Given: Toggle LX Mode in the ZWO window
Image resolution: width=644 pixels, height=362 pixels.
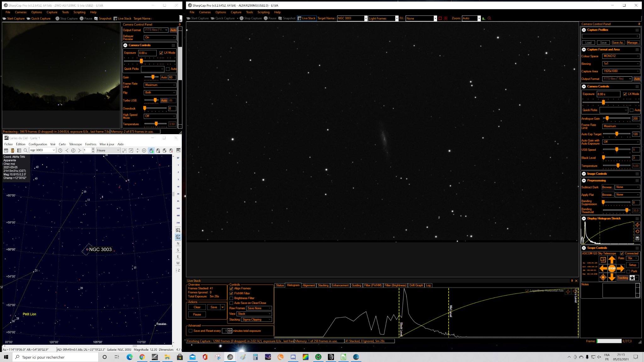Looking at the screenshot, I should tap(161, 53).
